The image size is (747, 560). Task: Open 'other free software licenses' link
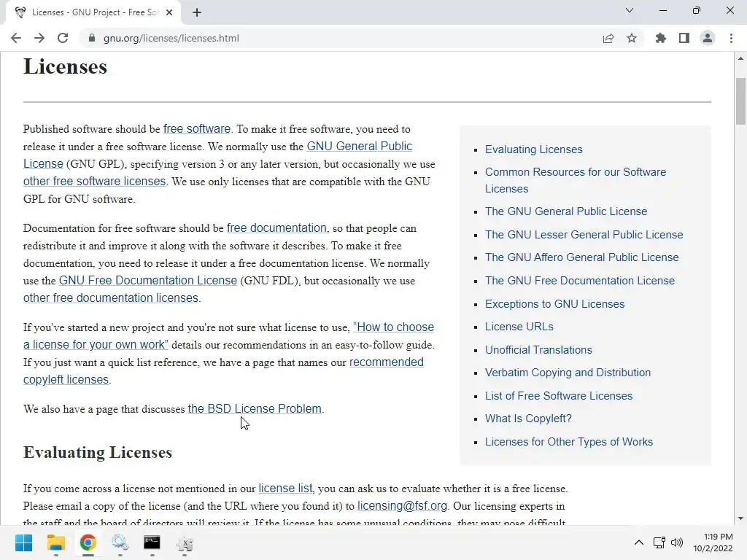94,182
